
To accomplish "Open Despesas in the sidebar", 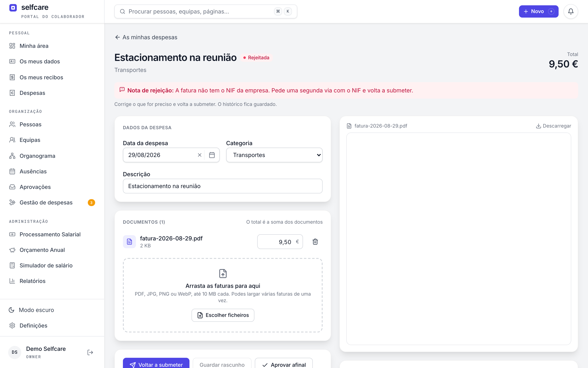I will [x=52, y=93].
